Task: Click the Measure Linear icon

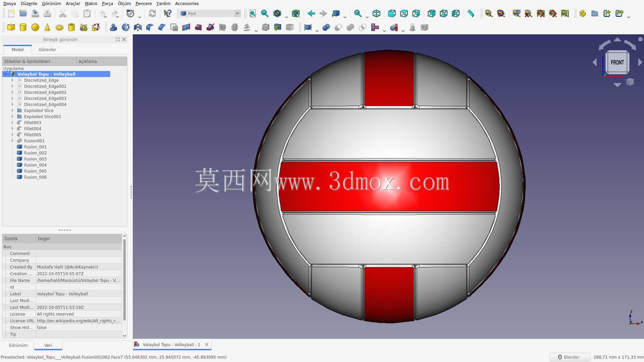Action: pos(489,13)
